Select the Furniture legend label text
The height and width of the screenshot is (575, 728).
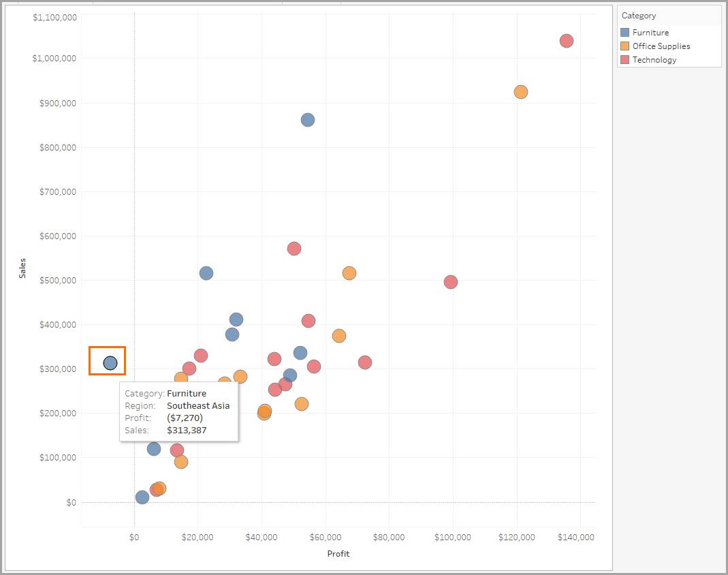[652, 32]
